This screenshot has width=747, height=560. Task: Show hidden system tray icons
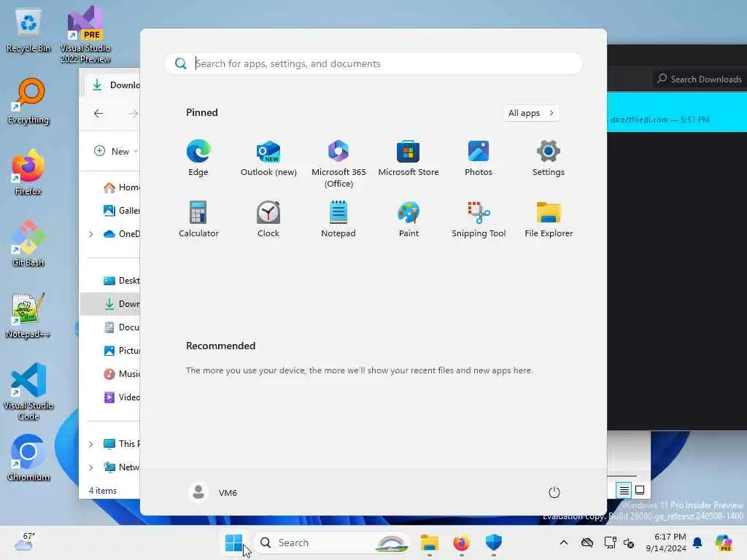564,542
